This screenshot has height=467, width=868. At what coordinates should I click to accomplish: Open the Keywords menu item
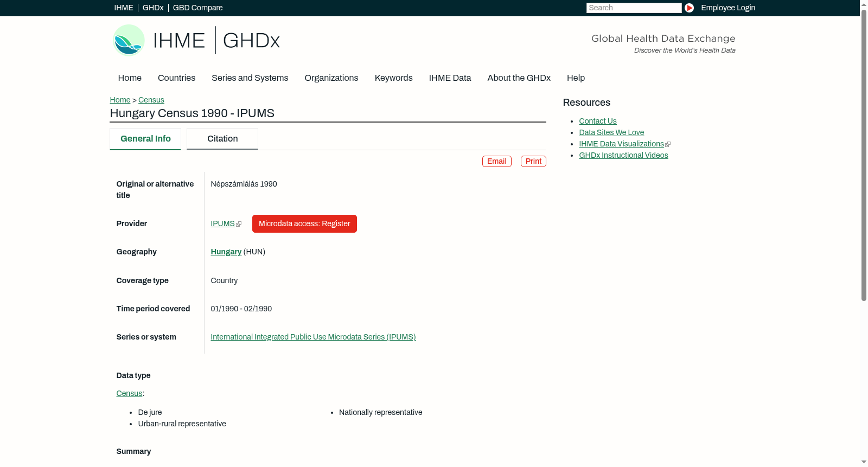(393, 78)
